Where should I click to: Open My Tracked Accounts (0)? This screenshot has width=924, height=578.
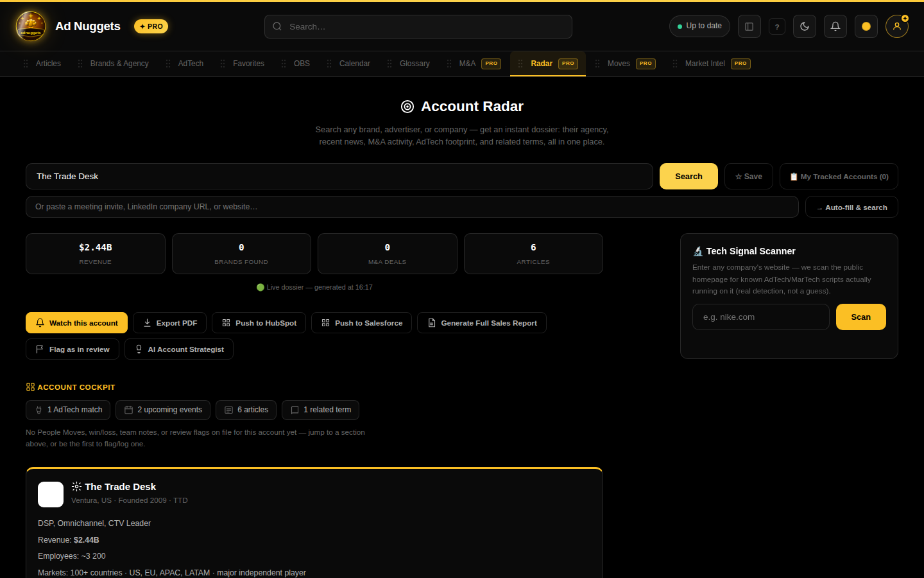[x=839, y=177]
